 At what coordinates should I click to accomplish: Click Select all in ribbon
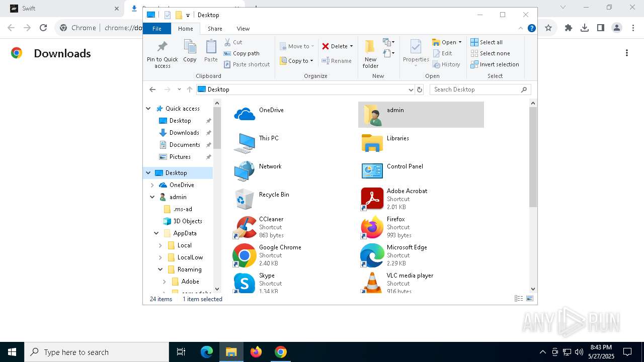pyautogui.click(x=486, y=42)
